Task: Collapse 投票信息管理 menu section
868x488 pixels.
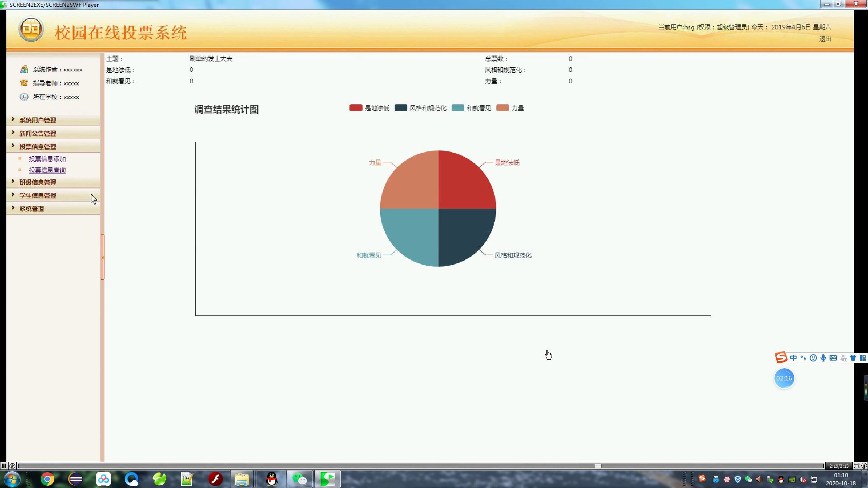Action: (x=53, y=146)
